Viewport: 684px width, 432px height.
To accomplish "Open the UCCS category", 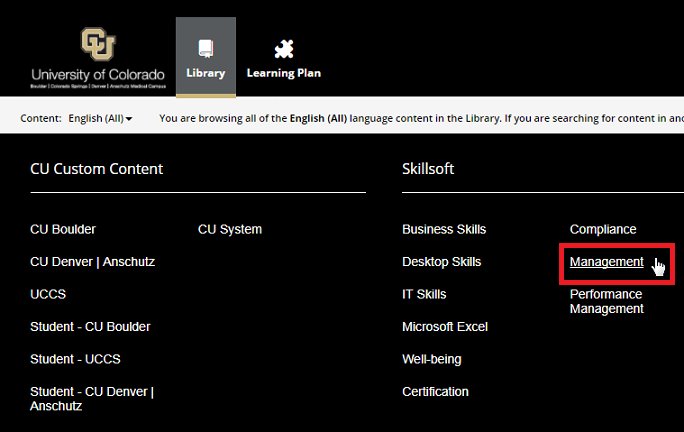I will coord(48,294).
